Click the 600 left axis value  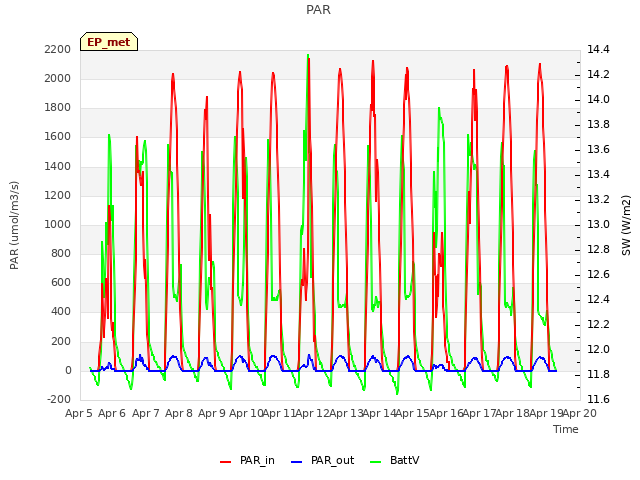(x=61, y=282)
